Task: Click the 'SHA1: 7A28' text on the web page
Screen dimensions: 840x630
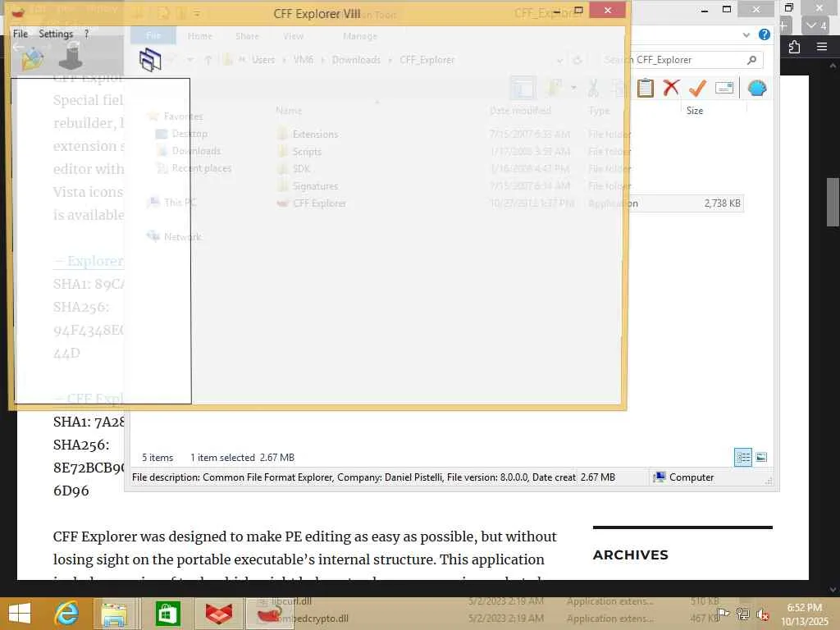Action: pyautogui.click(x=89, y=422)
